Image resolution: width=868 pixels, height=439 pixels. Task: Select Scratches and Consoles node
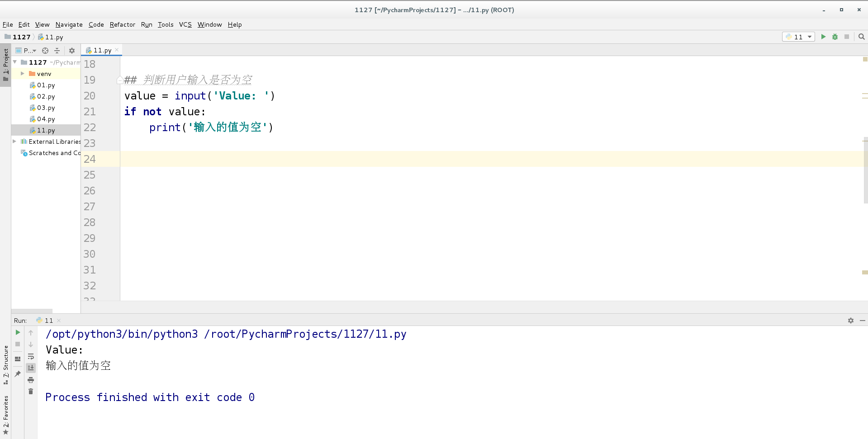tap(51, 153)
